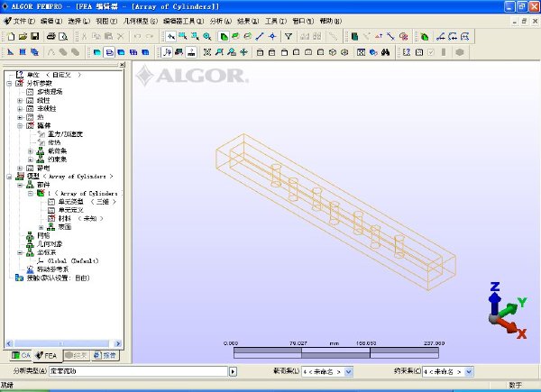Toggle the highlighted rotate-cursor button in second toolbar
Screen dimensions: 541x392
coord(167,52)
